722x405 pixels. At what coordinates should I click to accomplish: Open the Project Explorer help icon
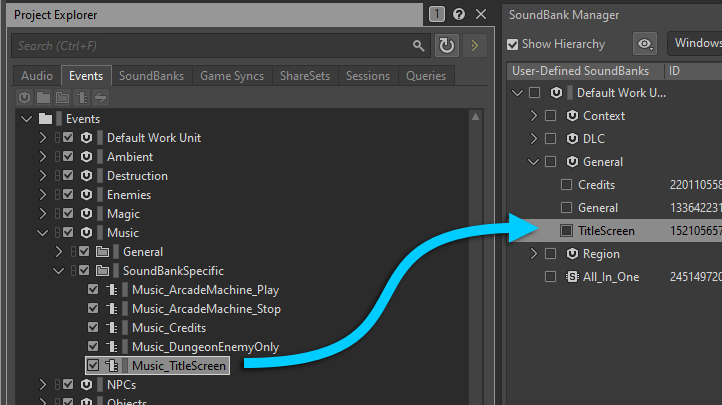(x=458, y=15)
